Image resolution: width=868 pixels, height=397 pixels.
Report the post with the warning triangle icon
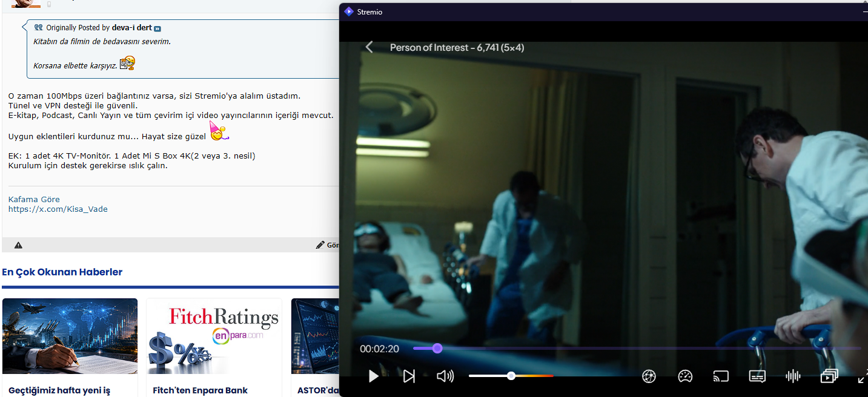(18, 245)
